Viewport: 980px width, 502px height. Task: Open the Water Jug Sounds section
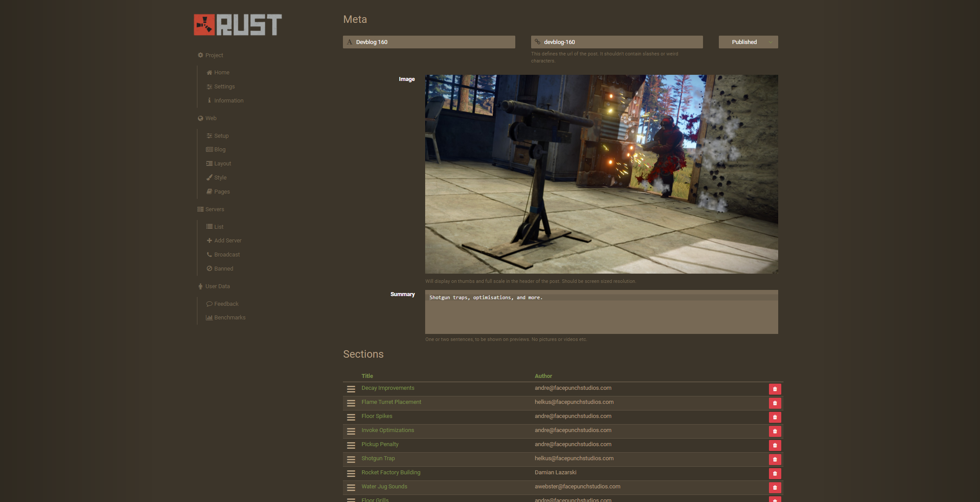pyautogui.click(x=384, y=487)
